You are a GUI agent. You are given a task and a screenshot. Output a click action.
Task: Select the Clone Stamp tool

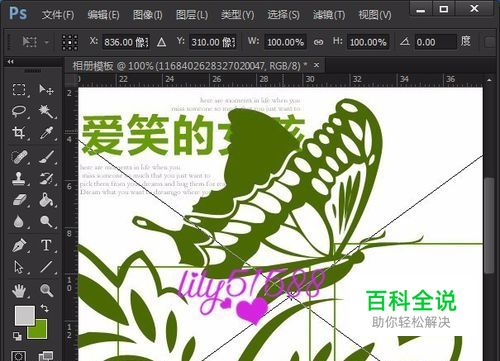click(x=19, y=179)
